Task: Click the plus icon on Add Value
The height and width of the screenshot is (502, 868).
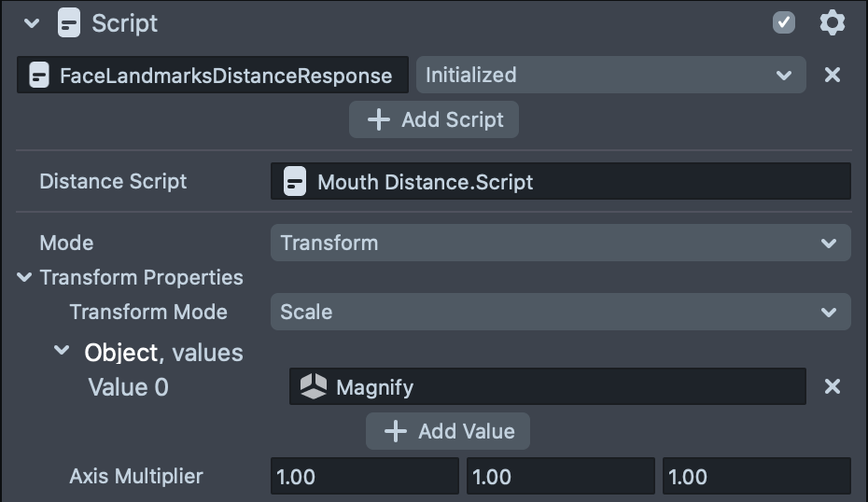Action: click(x=396, y=431)
